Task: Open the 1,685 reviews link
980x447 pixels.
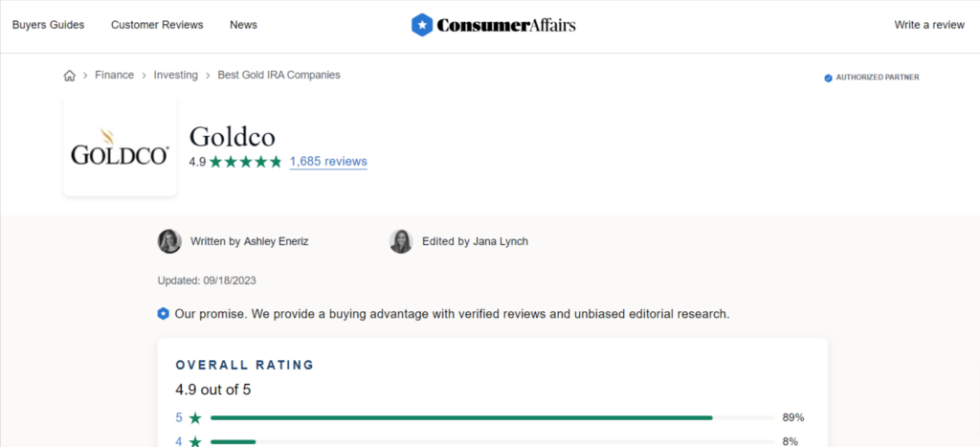Action: click(x=328, y=162)
